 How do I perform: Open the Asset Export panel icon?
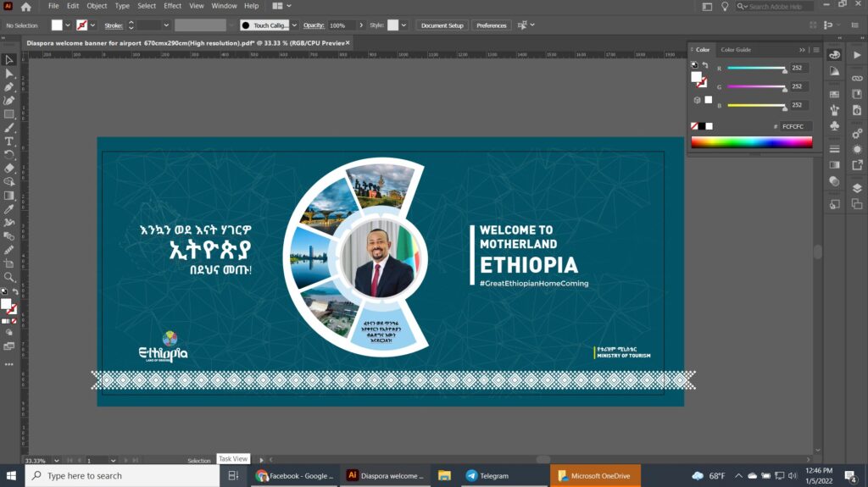pos(857,165)
